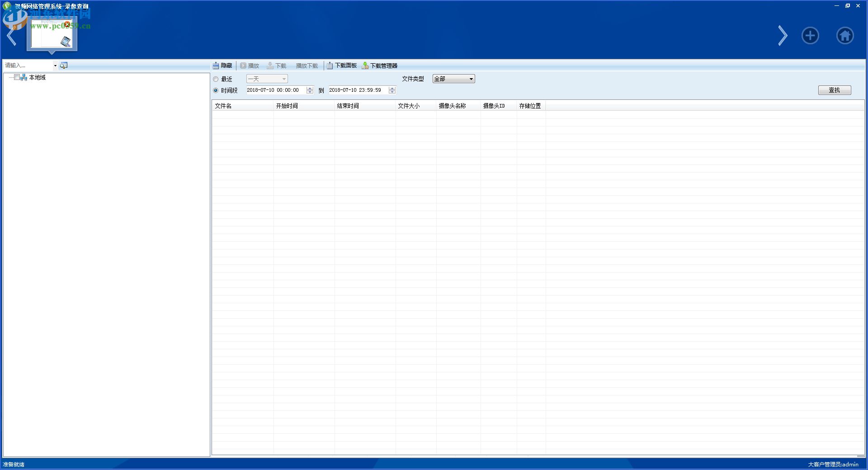Select the 最近 radio button
The width and height of the screenshot is (868, 470).
[x=216, y=79]
